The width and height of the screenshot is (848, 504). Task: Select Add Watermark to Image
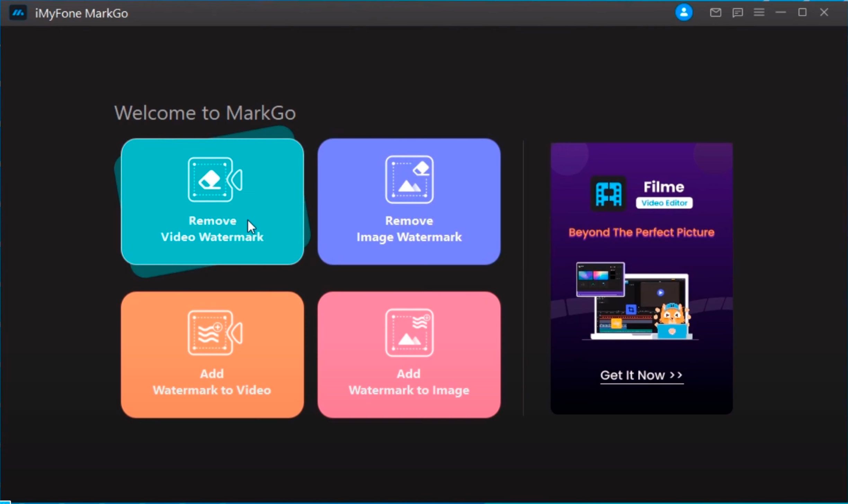[x=409, y=353]
